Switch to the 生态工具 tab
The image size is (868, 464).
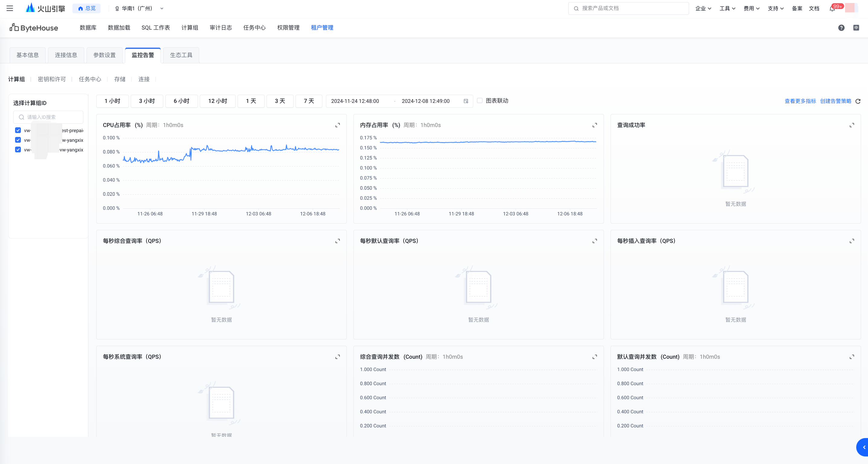pyautogui.click(x=181, y=55)
